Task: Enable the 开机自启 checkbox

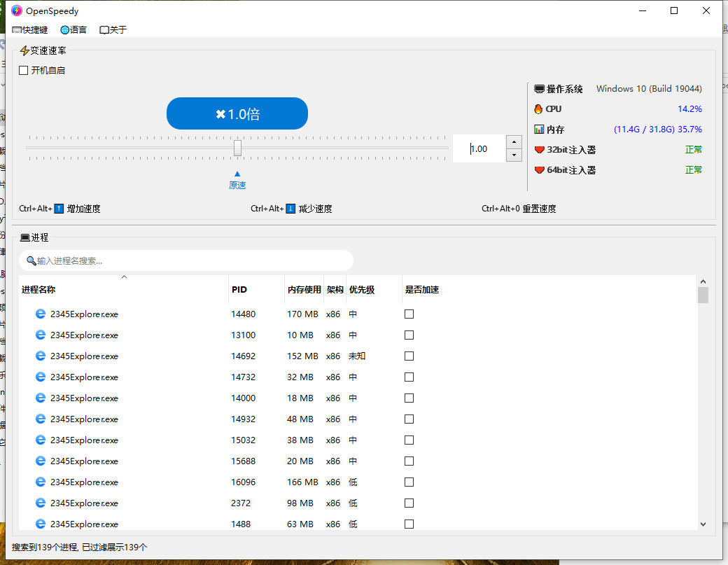Action: [24, 70]
